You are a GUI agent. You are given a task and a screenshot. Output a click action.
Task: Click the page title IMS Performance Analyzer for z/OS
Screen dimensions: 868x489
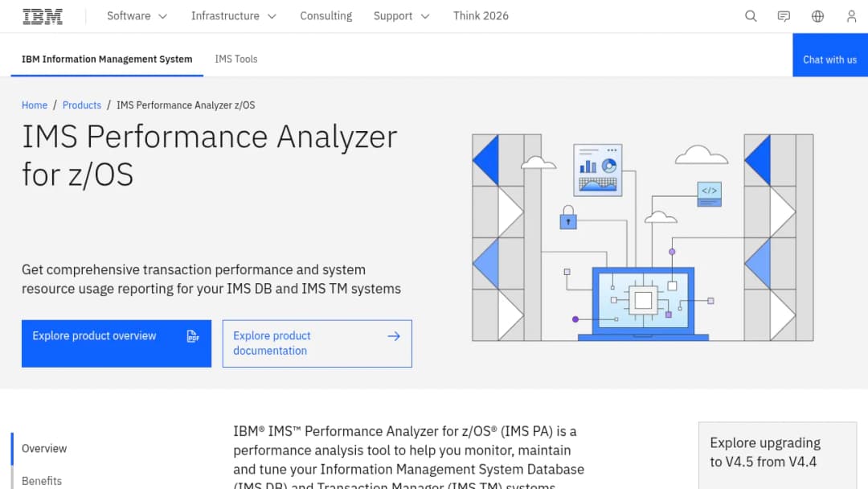coord(209,155)
